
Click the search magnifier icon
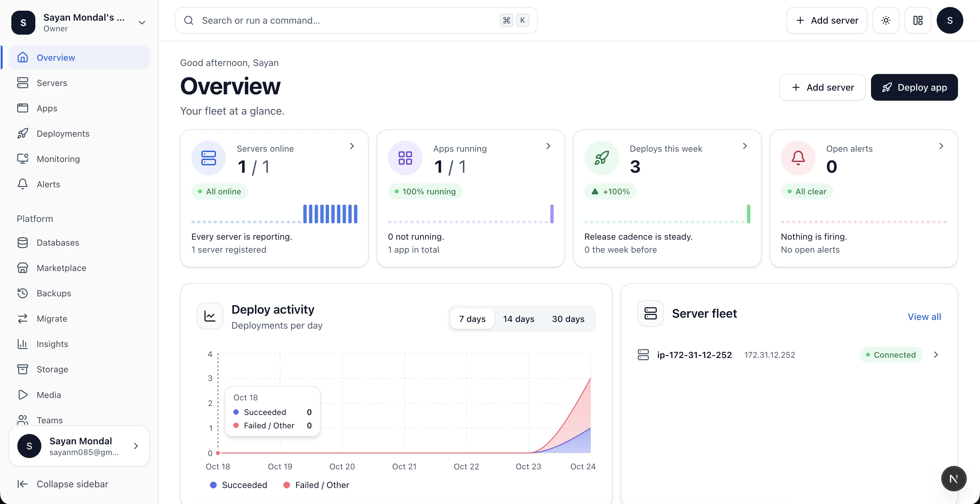point(189,21)
